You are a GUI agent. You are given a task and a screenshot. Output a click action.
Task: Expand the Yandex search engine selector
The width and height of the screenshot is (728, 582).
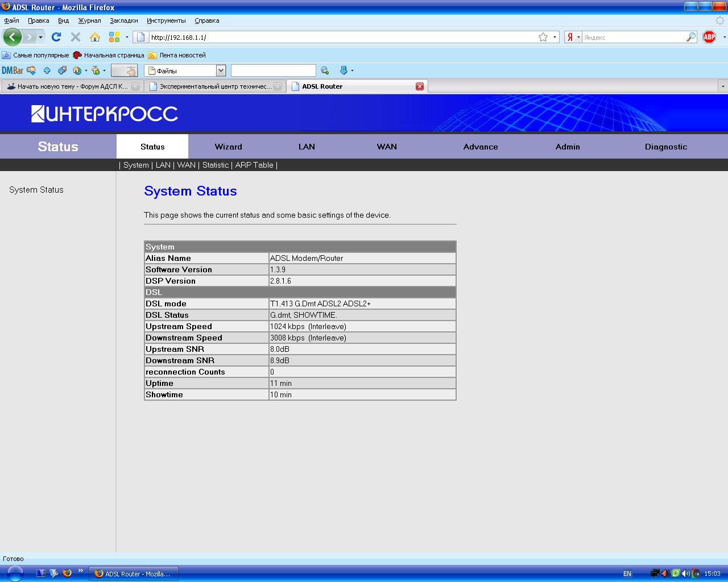coord(573,37)
